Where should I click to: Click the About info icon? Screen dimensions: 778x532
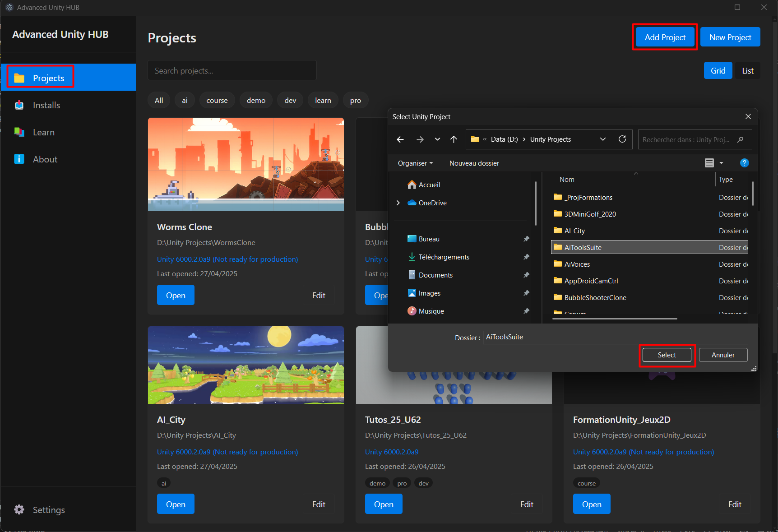19,159
